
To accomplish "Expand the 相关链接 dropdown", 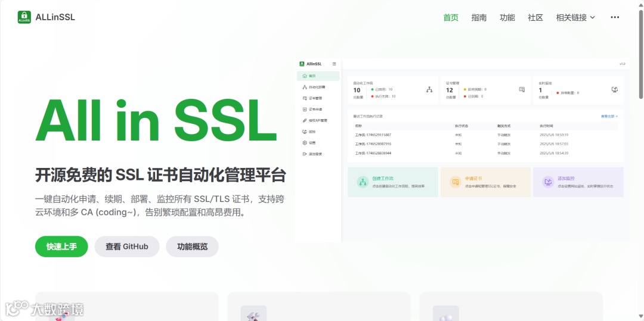I will pos(575,18).
